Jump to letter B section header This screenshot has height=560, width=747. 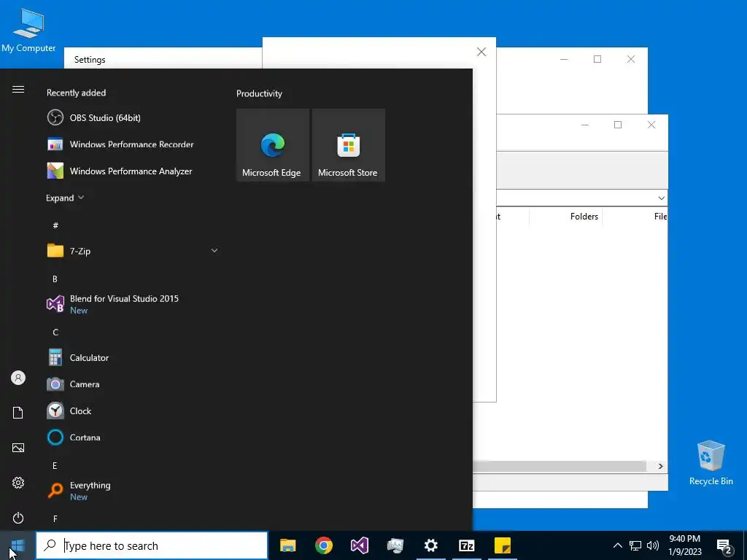pos(55,279)
